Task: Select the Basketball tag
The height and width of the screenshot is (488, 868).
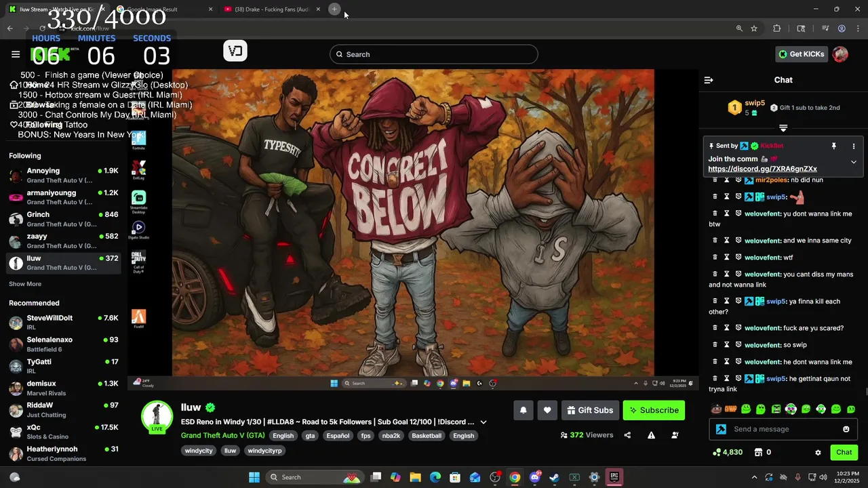Action: click(x=427, y=436)
